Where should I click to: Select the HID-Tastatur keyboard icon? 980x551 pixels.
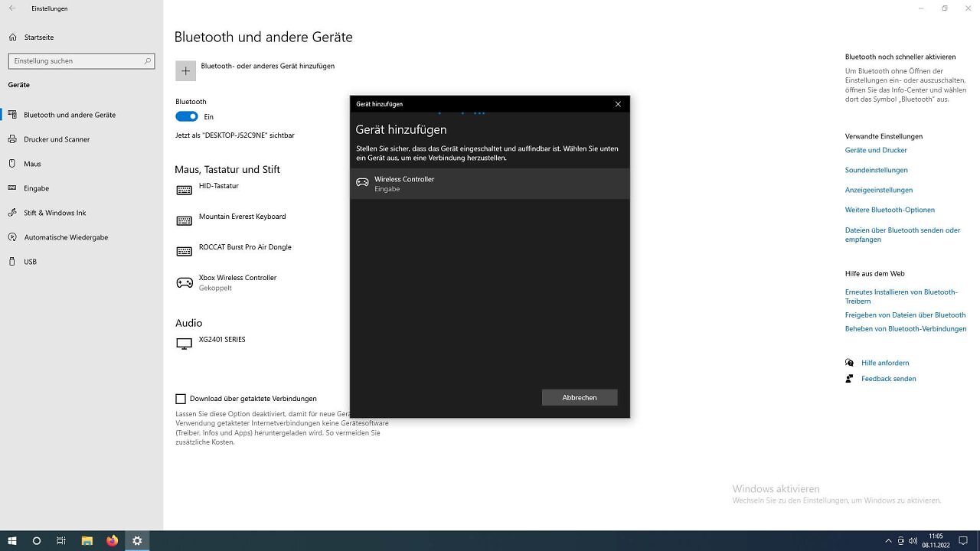[x=185, y=190]
